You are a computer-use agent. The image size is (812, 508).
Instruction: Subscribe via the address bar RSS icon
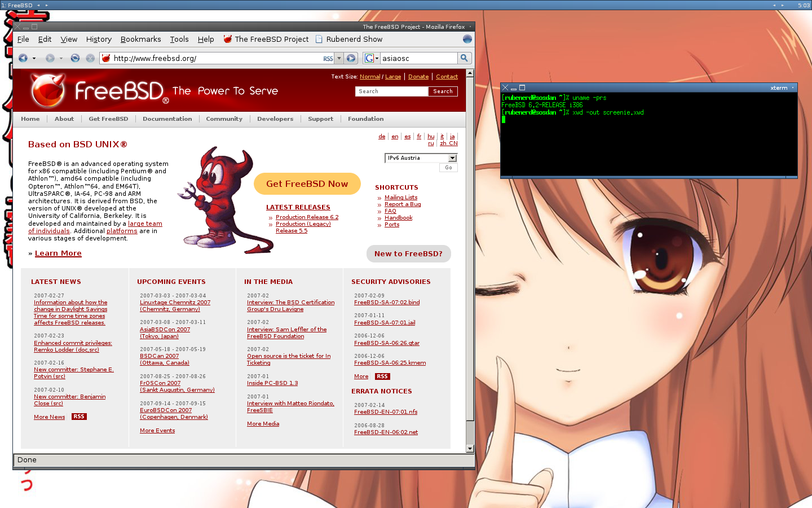click(328, 59)
